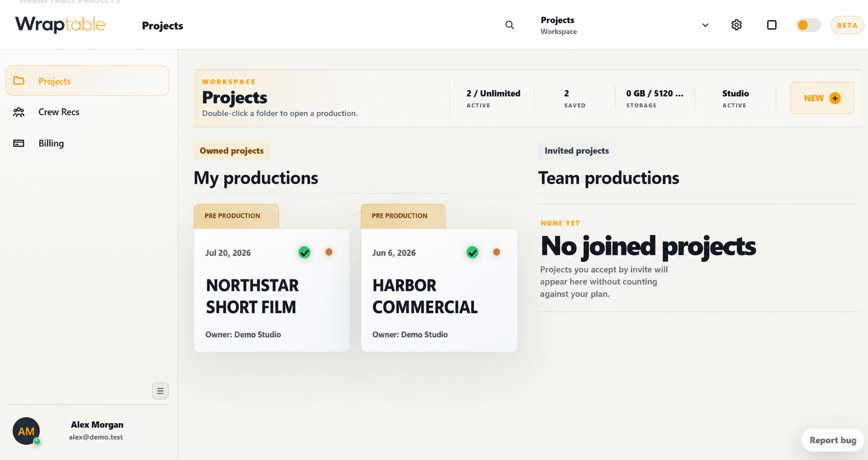This screenshot has width=868, height=460.
Task: Open Alex Morgan account name
Action: pos(97,425)
